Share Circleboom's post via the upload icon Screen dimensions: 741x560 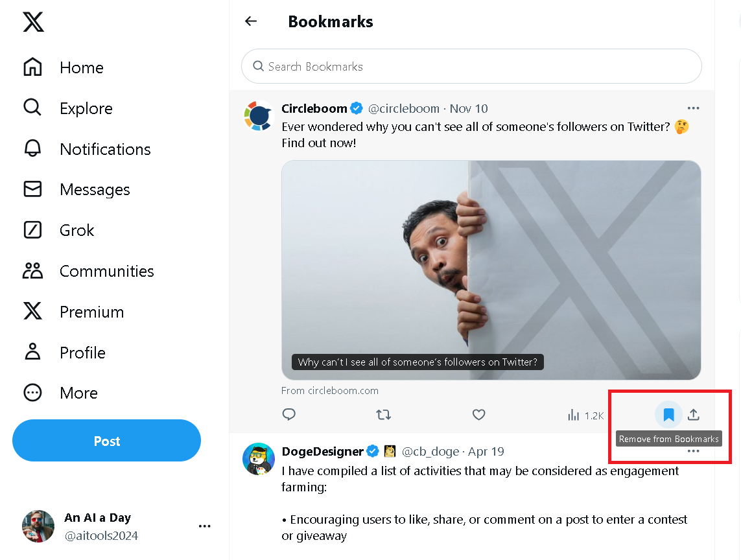pos(694,414)
